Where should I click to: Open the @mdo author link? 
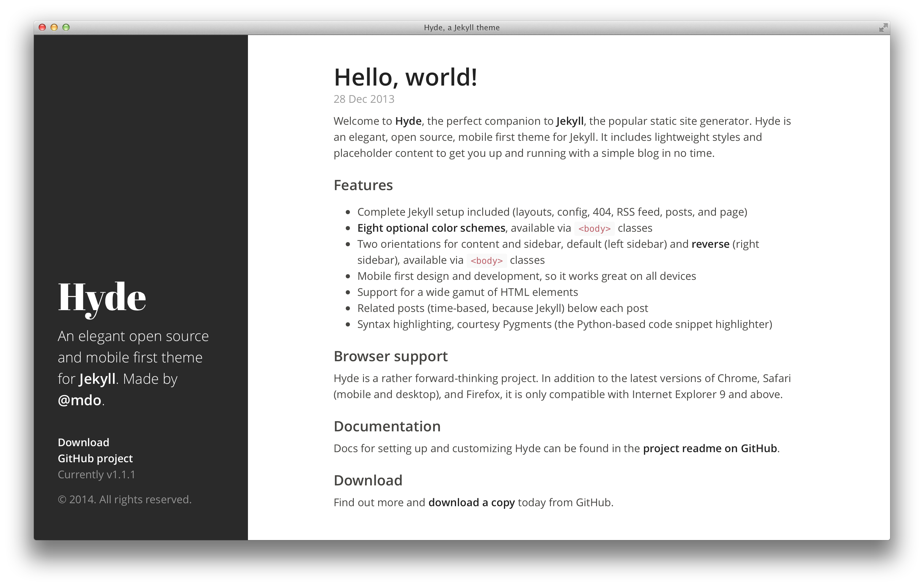tap(79, 400)
